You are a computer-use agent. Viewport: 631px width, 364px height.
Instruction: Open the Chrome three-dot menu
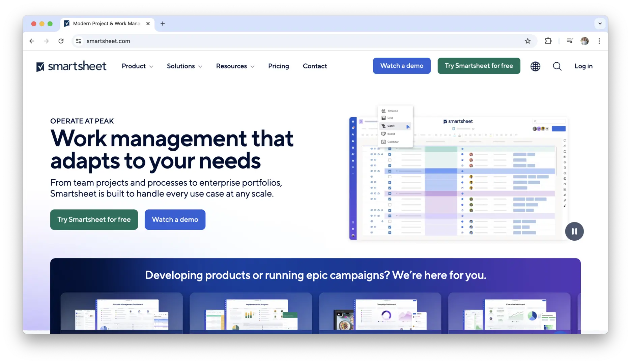[599, 41]
